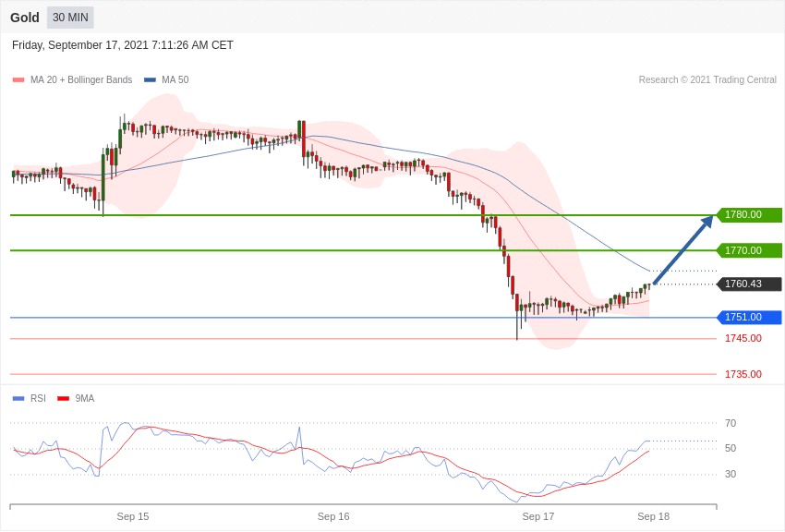The image size is (785, 532).
Task: Click the 1745.00 support level label
Action: click(743, 338)
